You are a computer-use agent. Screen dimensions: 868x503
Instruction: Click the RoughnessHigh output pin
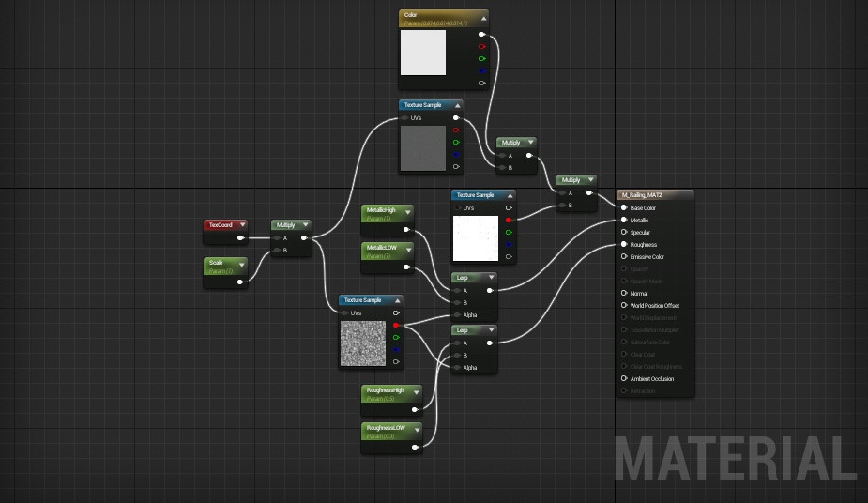[415, 409]
